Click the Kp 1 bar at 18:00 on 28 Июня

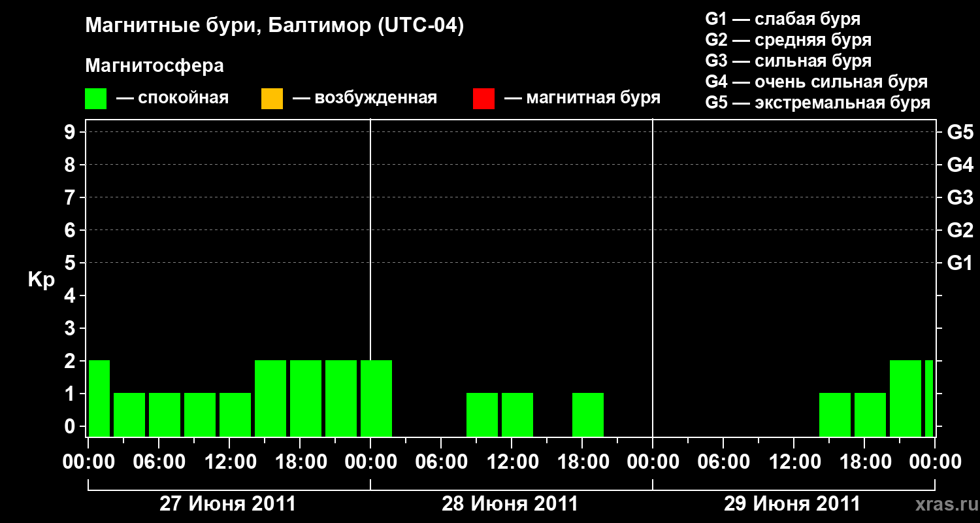click(588, 414)
